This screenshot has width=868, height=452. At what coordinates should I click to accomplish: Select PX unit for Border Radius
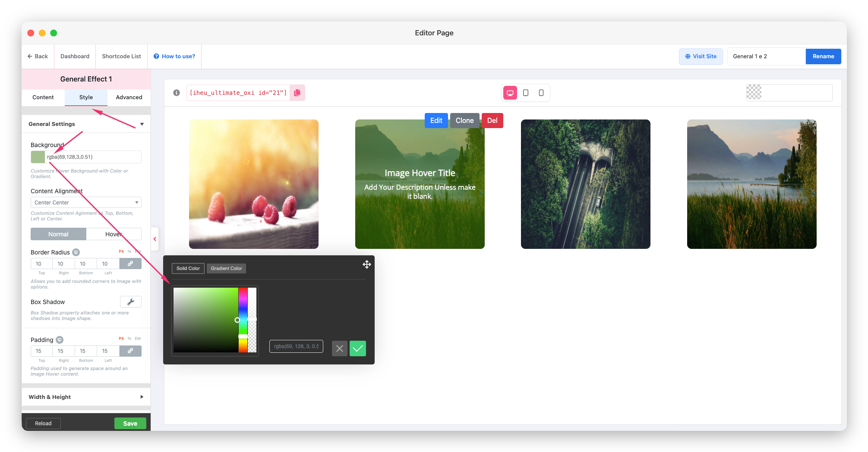point(121,251)
